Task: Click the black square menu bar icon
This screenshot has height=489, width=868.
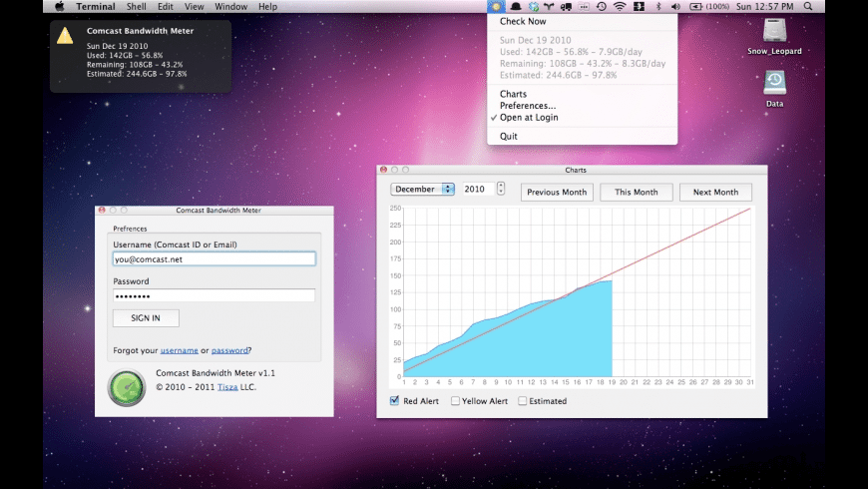Action: pos(639,7)
